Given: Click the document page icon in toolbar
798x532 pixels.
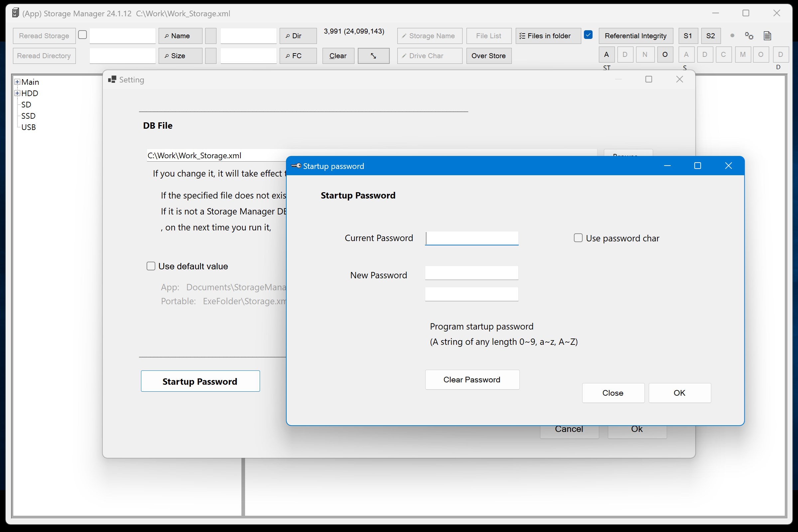Looking at the screenshot, I should [x=767, y=36].
